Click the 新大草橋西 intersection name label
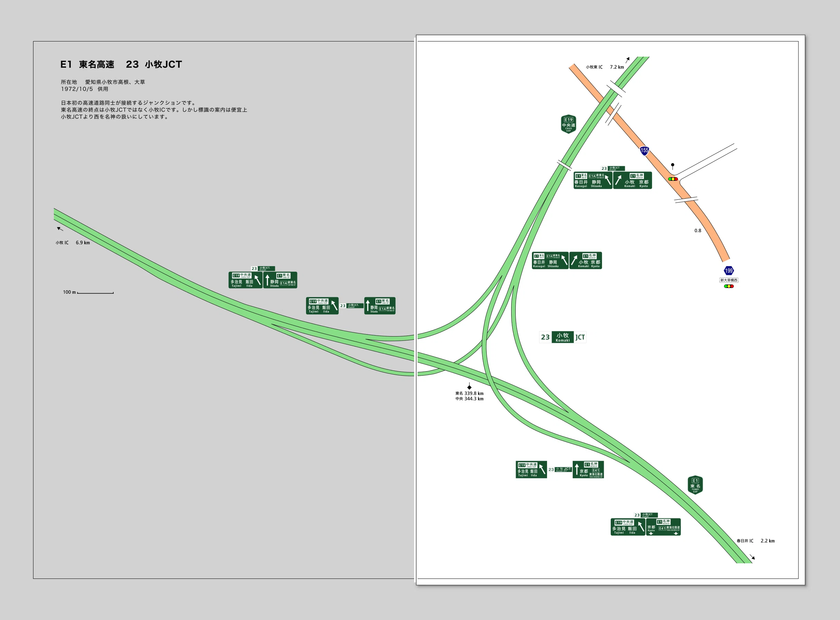Viewport: 840px width, 620px height. click(729, 280)
